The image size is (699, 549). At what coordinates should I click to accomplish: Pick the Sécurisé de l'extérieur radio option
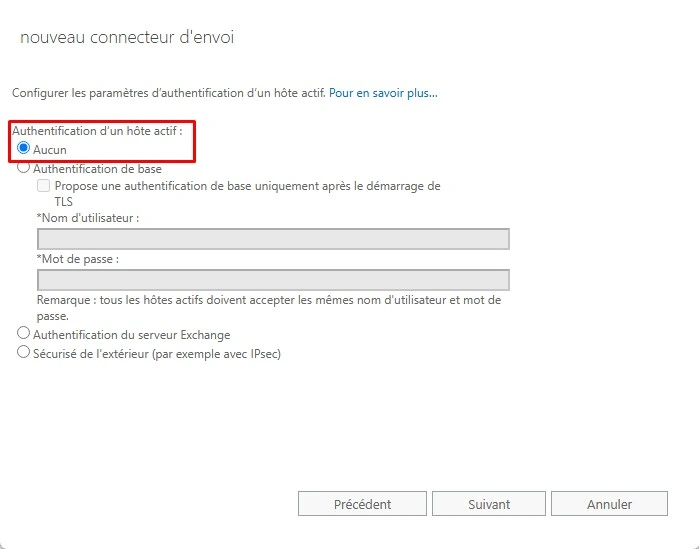click(x=23, y=352)
